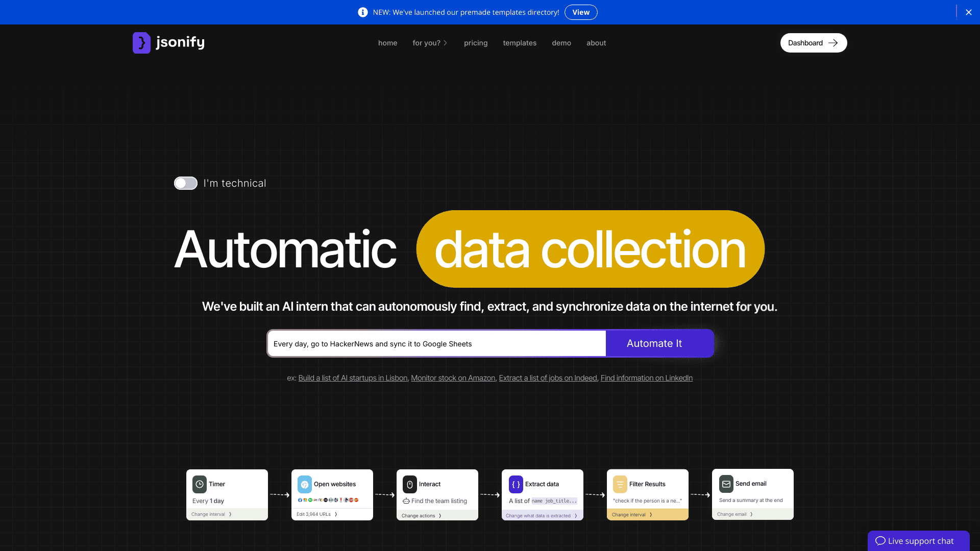Click the Open websites browser icon
Screen dimensions: 980x551
(304, 484)
